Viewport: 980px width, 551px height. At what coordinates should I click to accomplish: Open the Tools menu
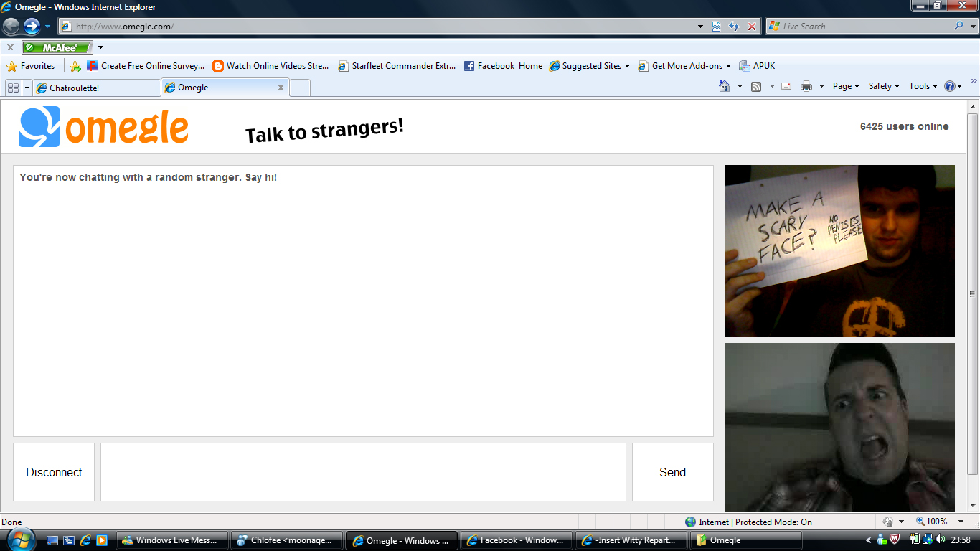coord(923,86)
